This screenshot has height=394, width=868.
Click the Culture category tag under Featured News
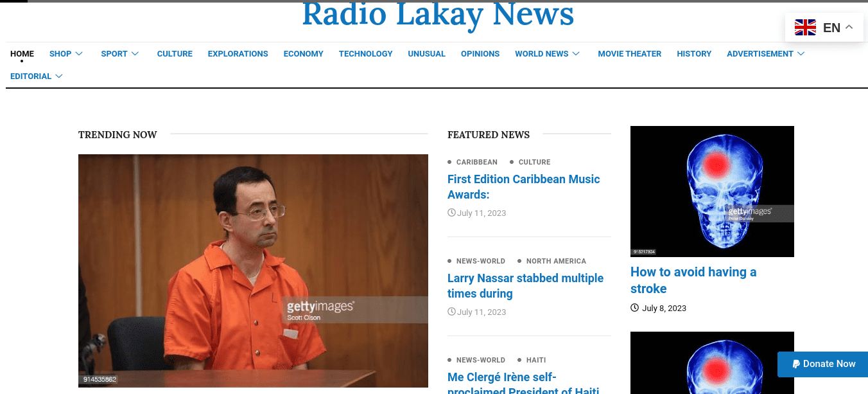click(534, 162)
